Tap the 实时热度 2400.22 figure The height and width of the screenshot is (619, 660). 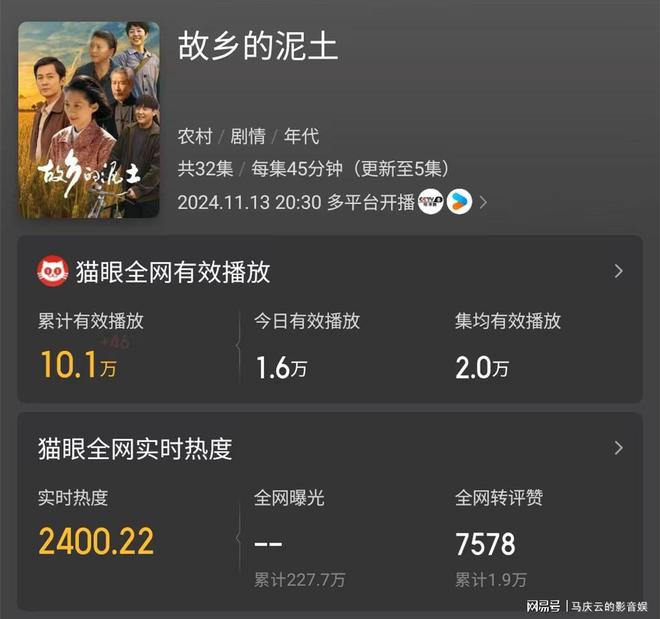tap(96, 541)
